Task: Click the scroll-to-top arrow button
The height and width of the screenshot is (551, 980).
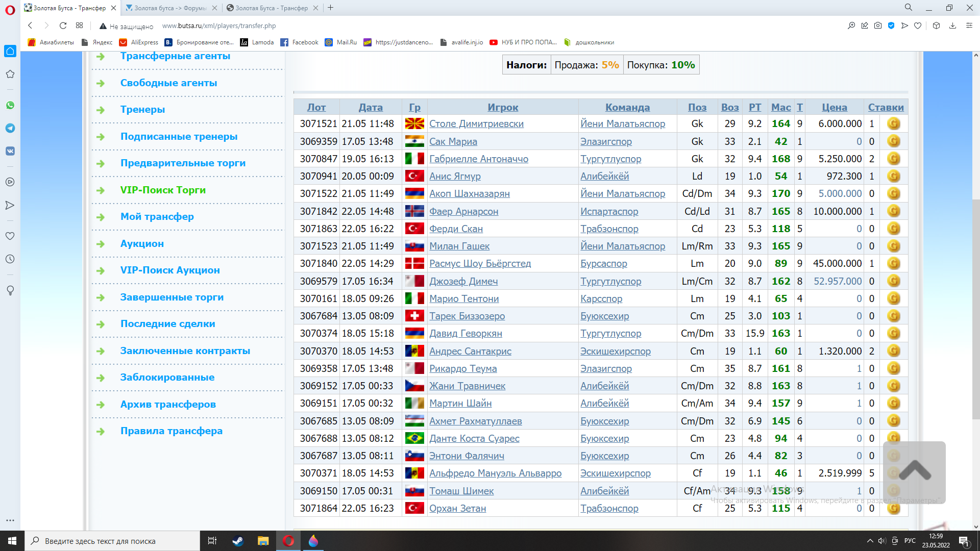Action: click(914, 471)
